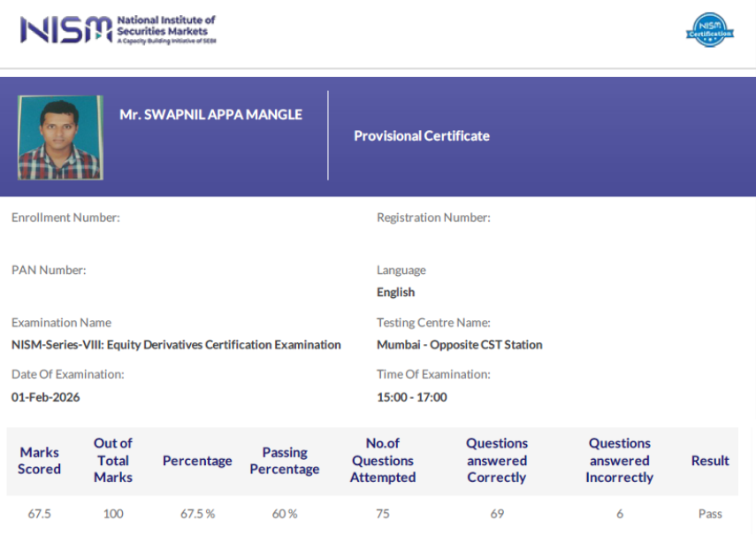Select the Marks Scored column header
756x536 pixels.
39,460
